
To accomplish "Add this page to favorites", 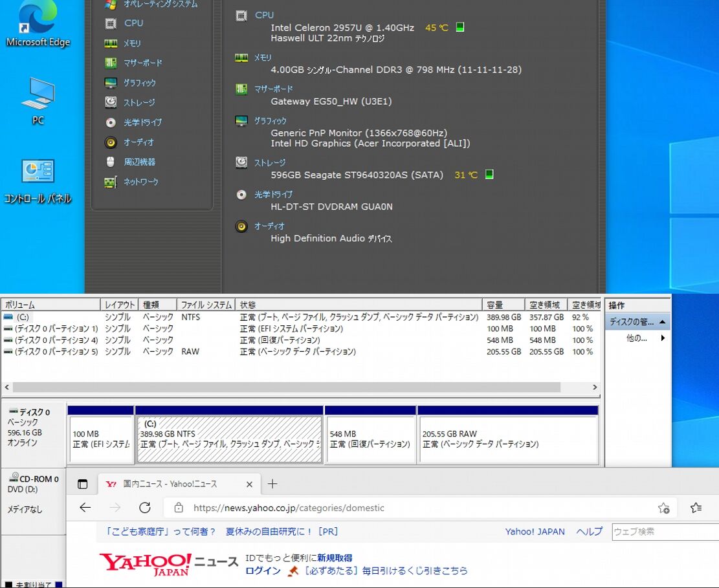I will click(x=663, y=508).
